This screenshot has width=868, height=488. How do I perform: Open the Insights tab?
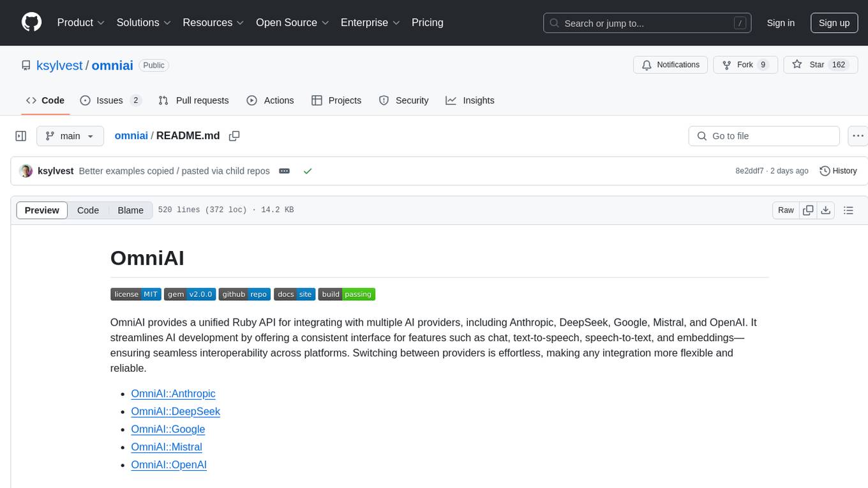[470, 100]
